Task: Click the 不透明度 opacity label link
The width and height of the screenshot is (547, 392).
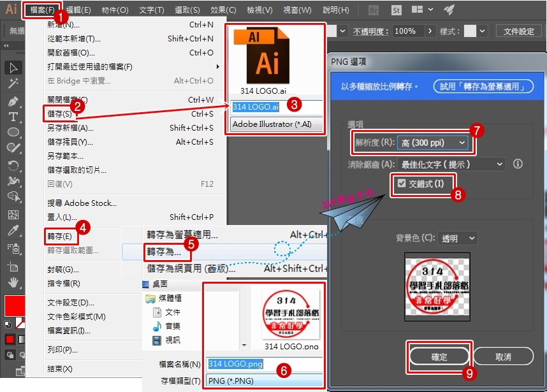Action: click(370, 31)
